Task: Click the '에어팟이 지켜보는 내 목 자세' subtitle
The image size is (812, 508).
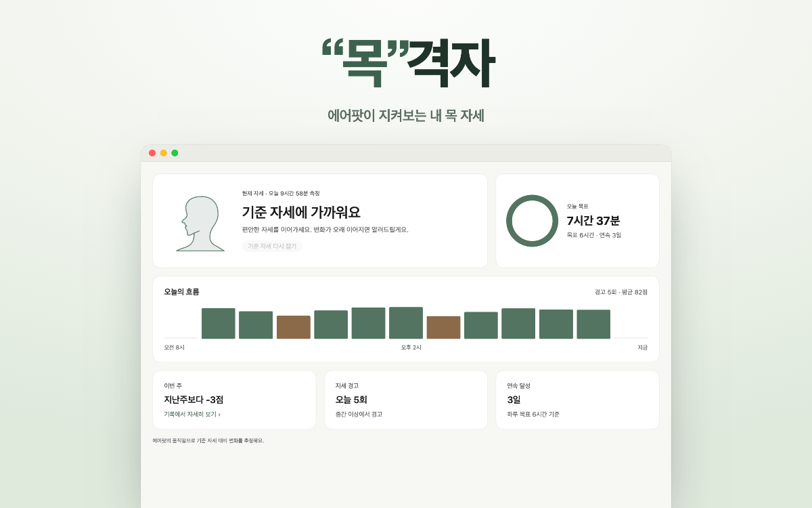Action: 406,116
